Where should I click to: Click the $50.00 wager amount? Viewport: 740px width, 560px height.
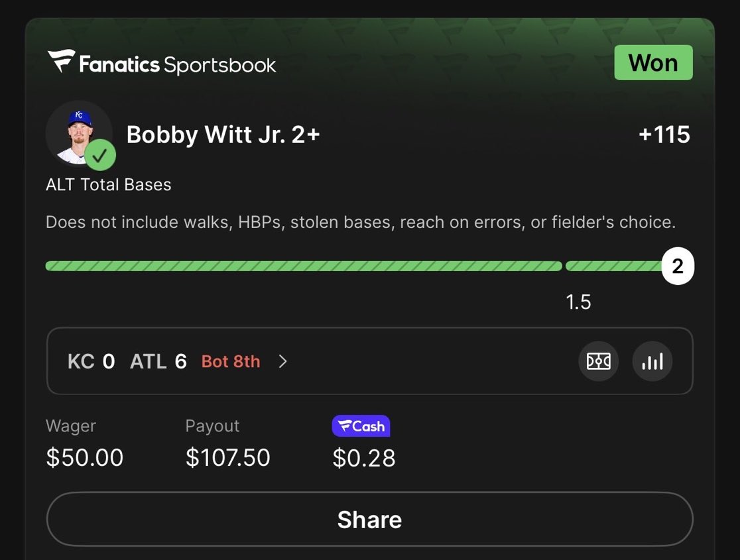coord(84,457)
